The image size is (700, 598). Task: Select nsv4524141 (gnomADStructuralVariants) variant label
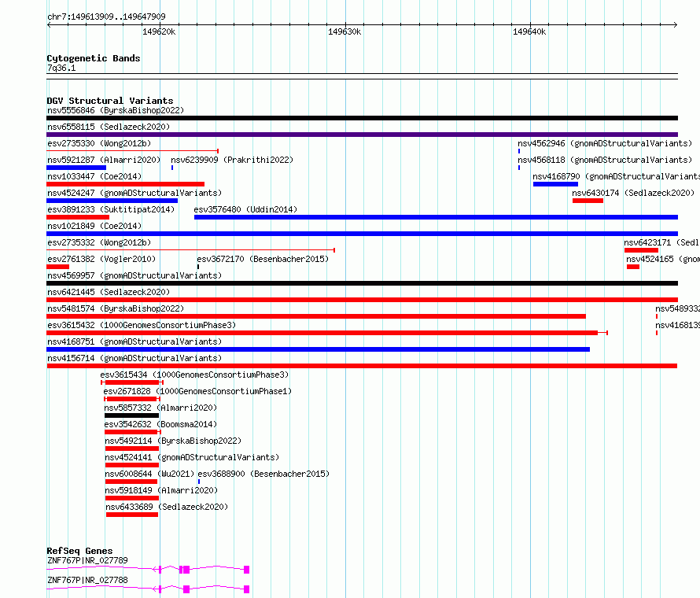point(192,457)
